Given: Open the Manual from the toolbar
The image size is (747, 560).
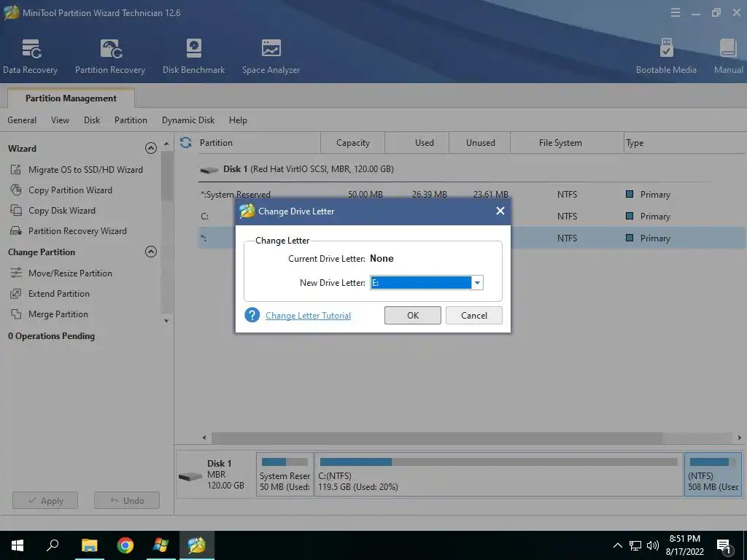Looking at the screenshot, I should click(728, 56).
